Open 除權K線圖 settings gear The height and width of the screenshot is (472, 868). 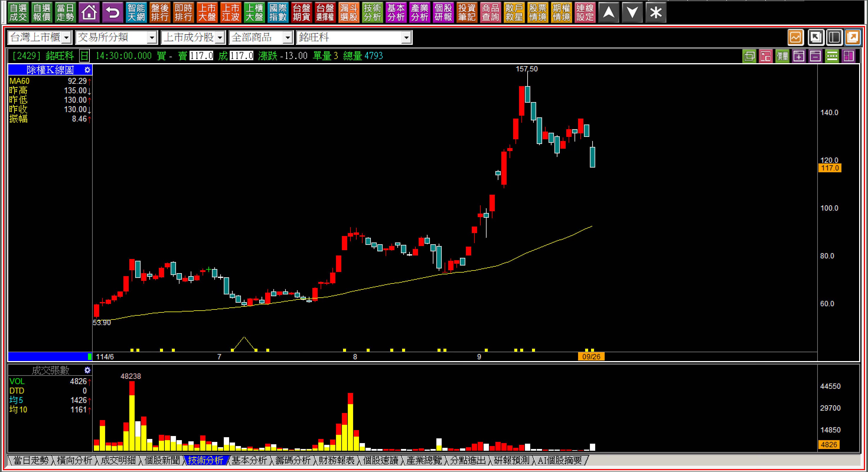pyautogui.click(x=87, y=70)
